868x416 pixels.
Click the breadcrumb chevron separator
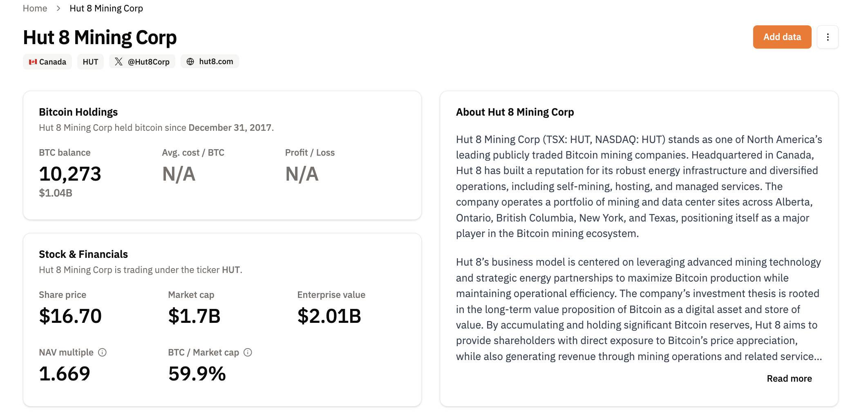click(x=58, y=9)
